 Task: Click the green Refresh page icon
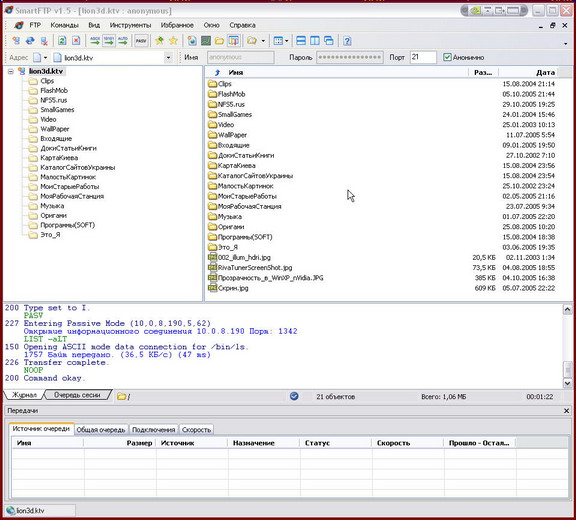tap(62, 41)
